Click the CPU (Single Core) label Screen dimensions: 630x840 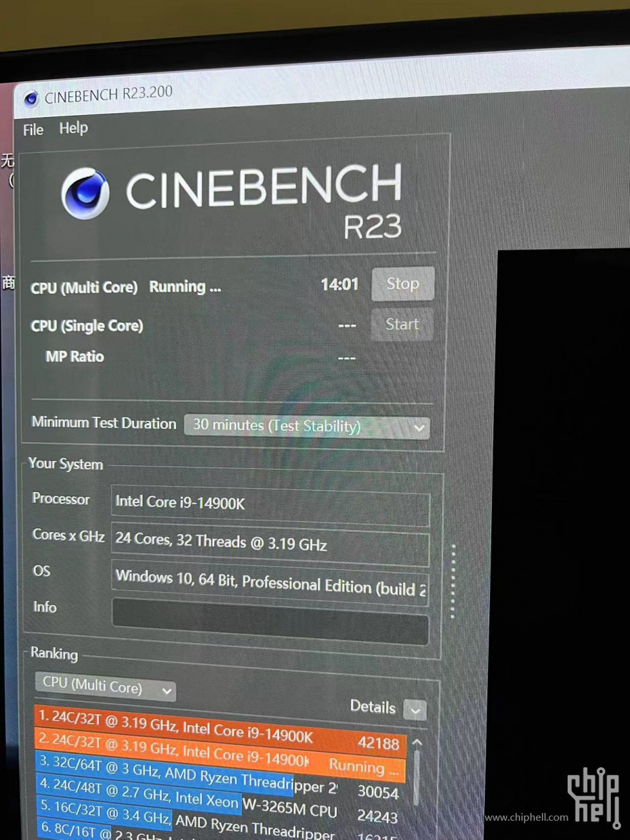[x=87, y=326]
